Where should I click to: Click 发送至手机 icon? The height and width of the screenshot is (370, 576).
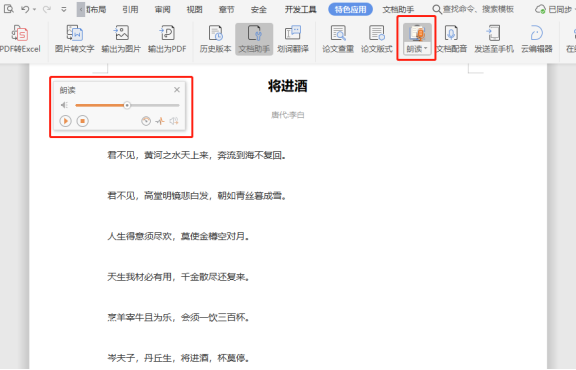coord(494,39)
